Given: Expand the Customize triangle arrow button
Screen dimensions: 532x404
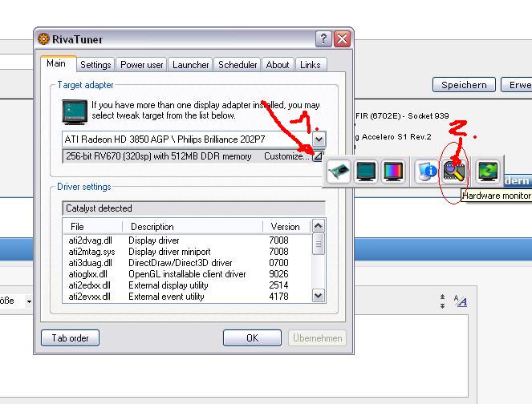Looking at the screenshot, I should [x=318, y=156].
